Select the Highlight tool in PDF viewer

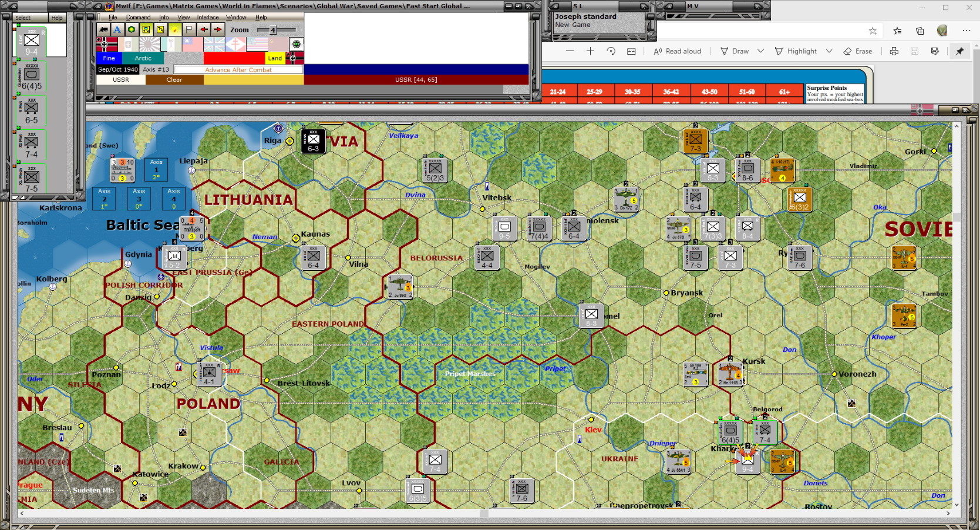click(796, 51)
